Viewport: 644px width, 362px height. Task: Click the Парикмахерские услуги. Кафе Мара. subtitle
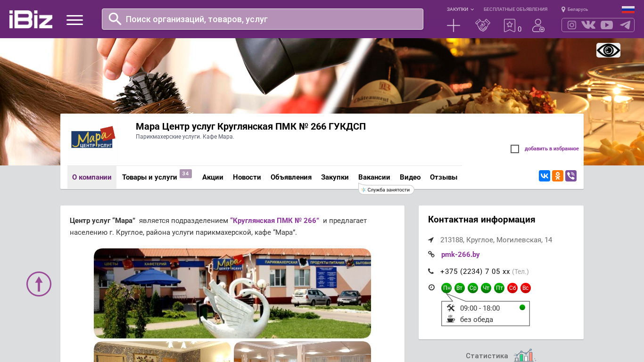(x=185, y=137)
